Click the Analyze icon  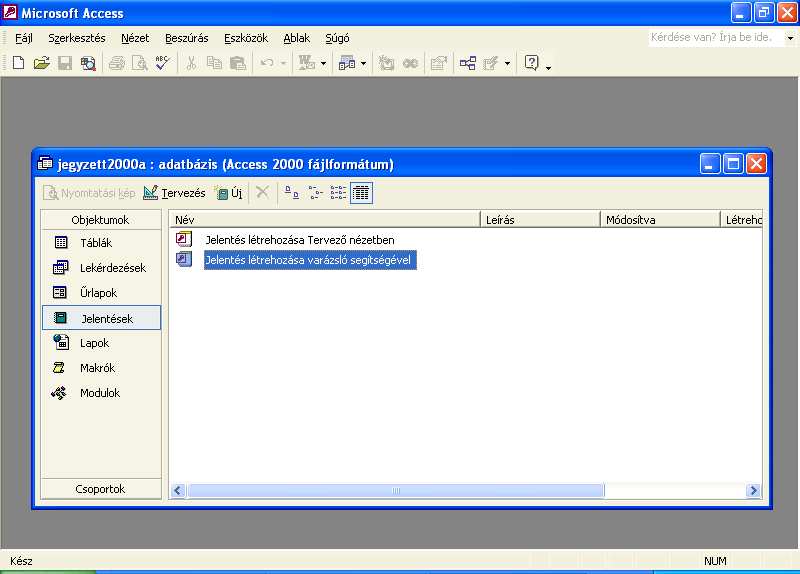pyautogui.click(x=347, y=63)
